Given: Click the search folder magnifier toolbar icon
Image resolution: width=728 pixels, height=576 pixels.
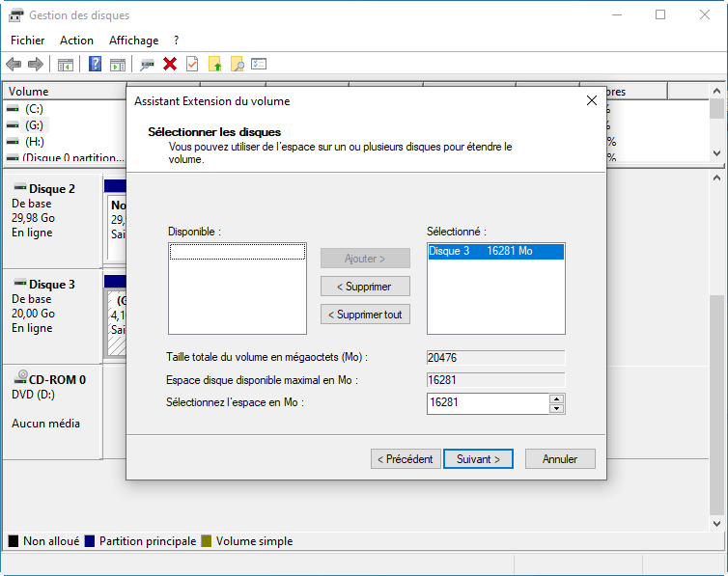Looking at the screenshot, I should [x=238, y=64].
